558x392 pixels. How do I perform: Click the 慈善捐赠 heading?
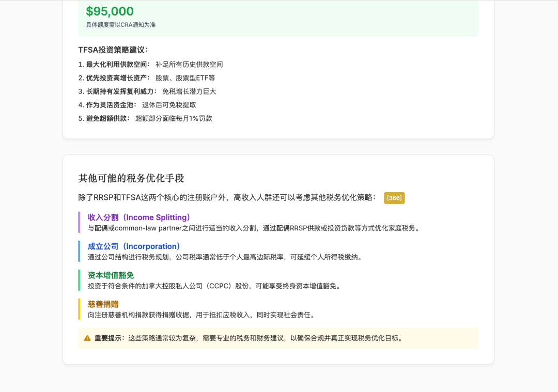coord(103,304)
